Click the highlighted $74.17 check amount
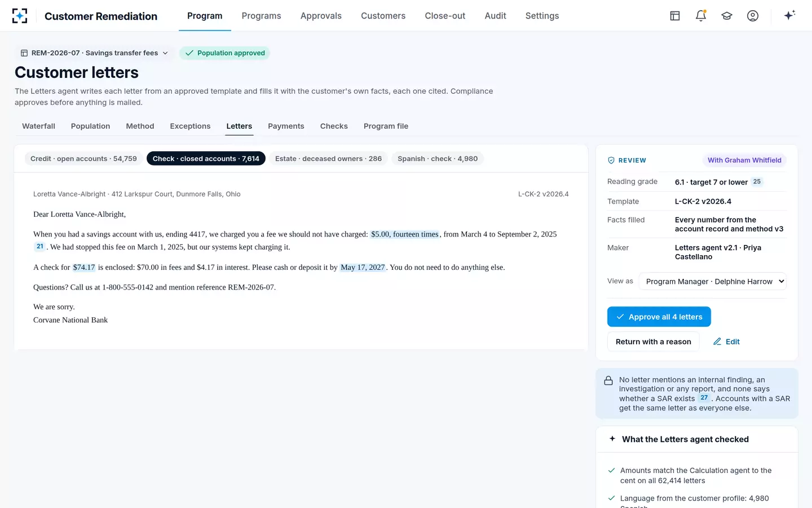This screenshot has height=508, width=812. [84, 268]
